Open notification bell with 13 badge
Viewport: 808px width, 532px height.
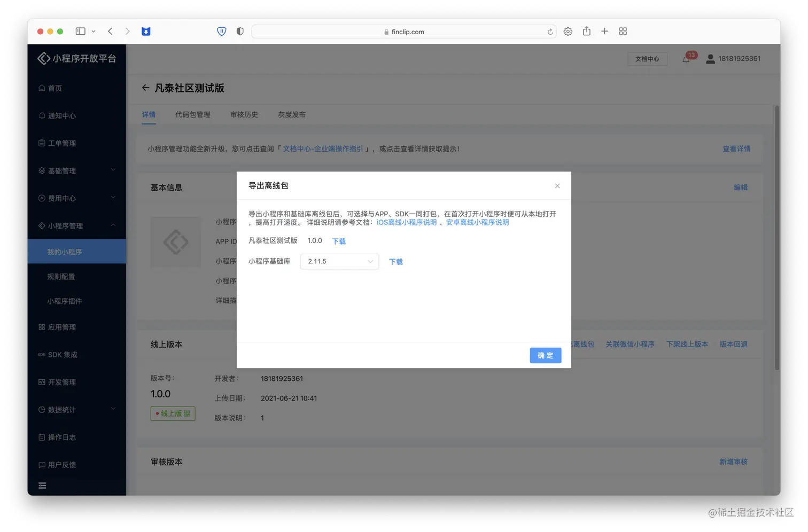(x=687, y=59)
